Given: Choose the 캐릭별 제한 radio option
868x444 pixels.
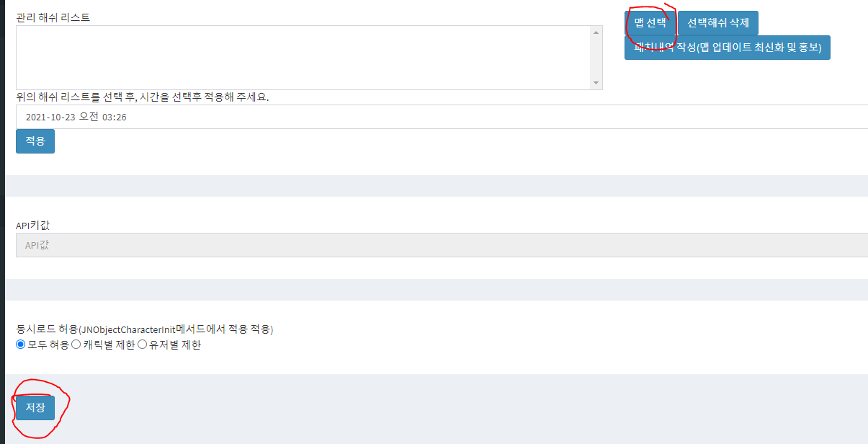Looking at the screenshot, I should click(x=76, y=345).
